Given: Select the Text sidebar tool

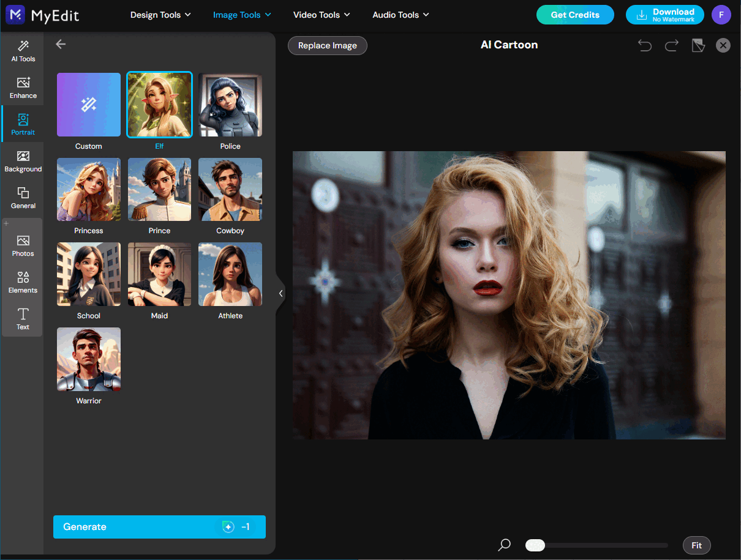Looking at the screenshot, I should pyautogui.click(x=23, y=319).
